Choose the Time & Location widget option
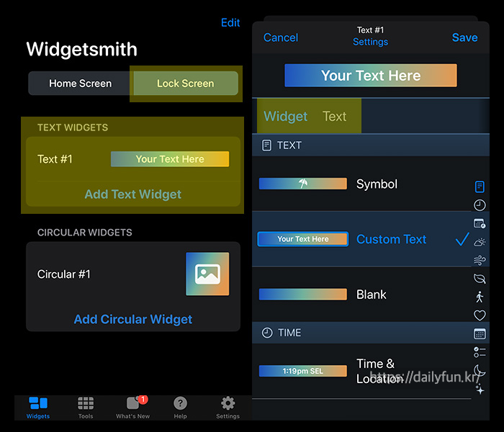 point(361,372)
